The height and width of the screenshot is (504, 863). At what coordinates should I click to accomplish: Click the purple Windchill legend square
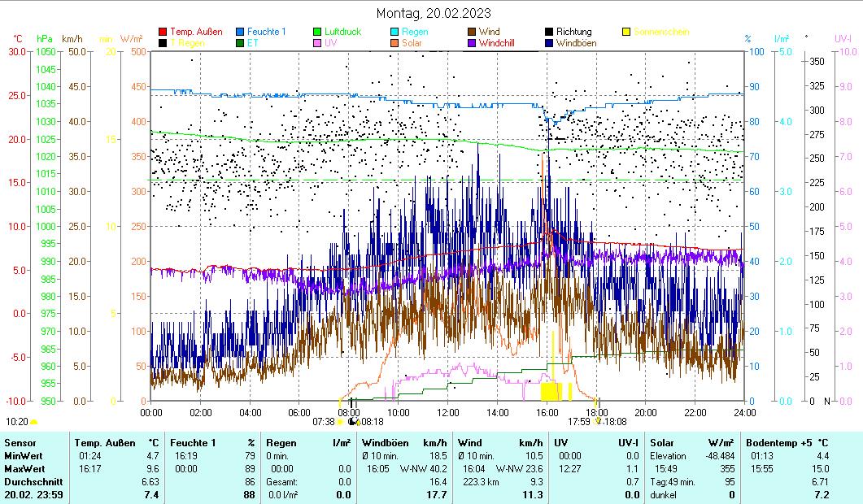(472, 43)
